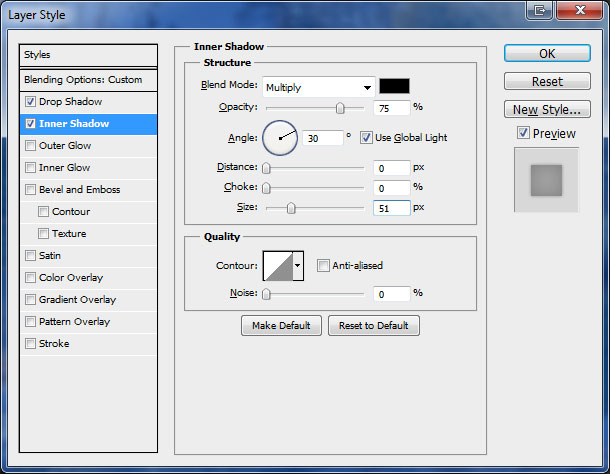Click the OK button
The image size is (610, 474).
click(546, 54)
